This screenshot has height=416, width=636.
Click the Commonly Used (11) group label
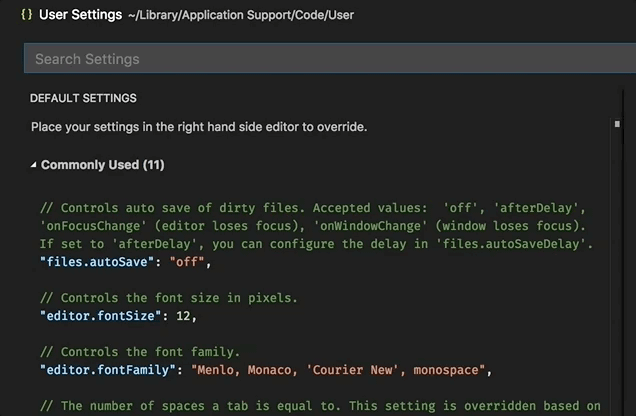(x=102, y=164)
